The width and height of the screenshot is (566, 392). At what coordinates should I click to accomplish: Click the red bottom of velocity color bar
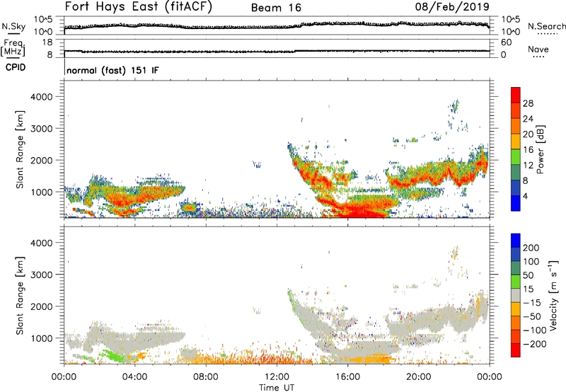pyautogui.click(x=516, y=350)
